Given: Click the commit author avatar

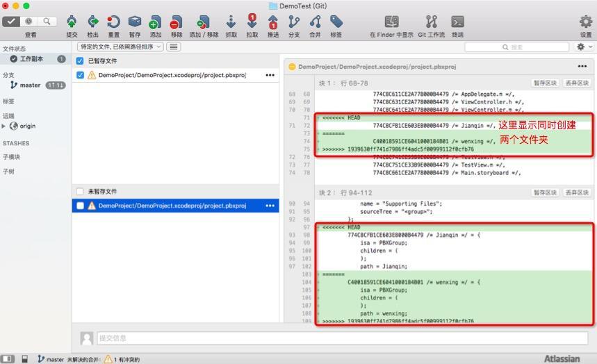Looking at the screenshot, I should pyautogui.click(x=86, y=338).
